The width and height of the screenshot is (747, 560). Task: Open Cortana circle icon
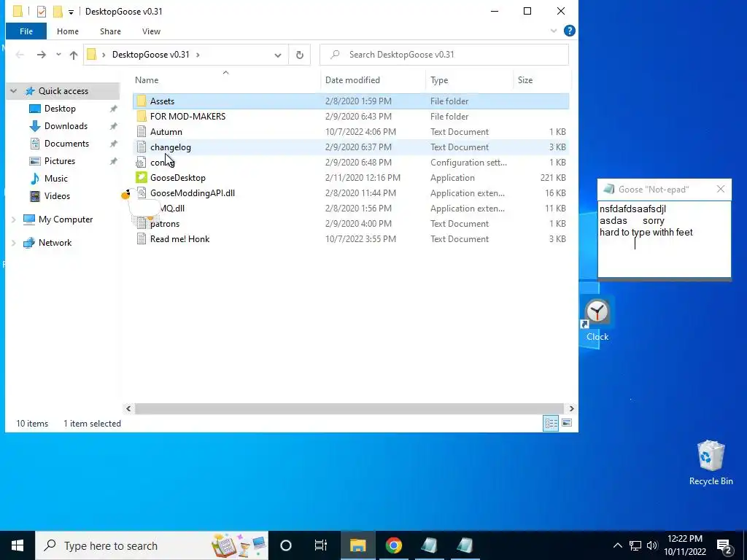[286, 545]
